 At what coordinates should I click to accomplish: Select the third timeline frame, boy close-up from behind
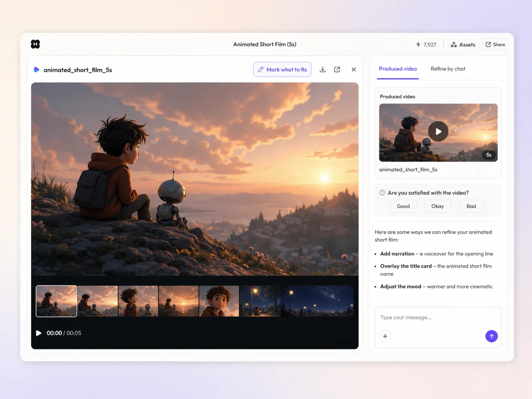tap(138, 301)
